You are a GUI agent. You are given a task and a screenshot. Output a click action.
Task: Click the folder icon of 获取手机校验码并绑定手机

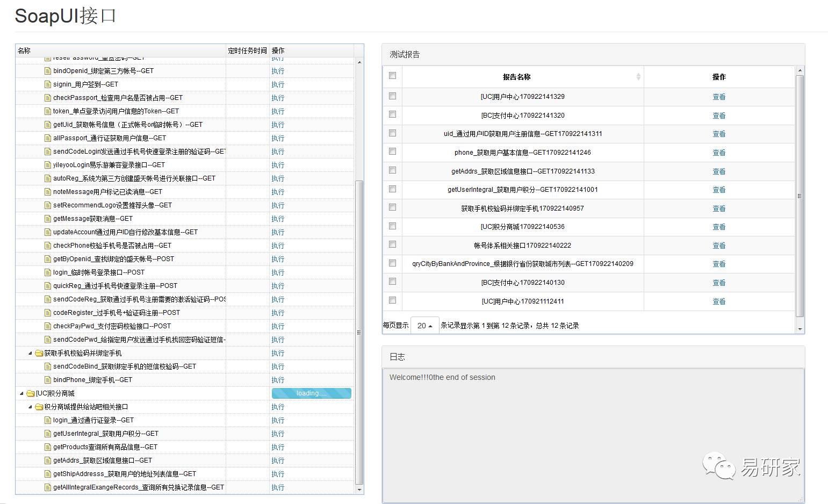39,353
